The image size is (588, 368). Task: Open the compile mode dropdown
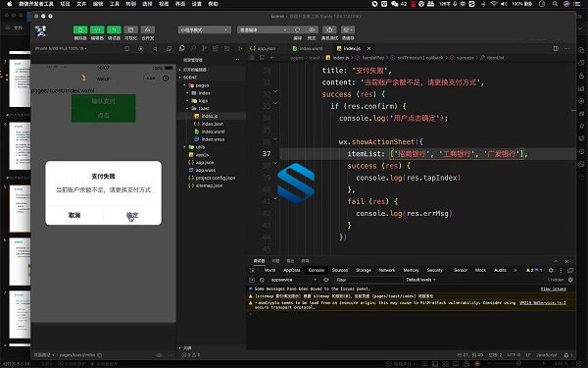coord(264,30)
